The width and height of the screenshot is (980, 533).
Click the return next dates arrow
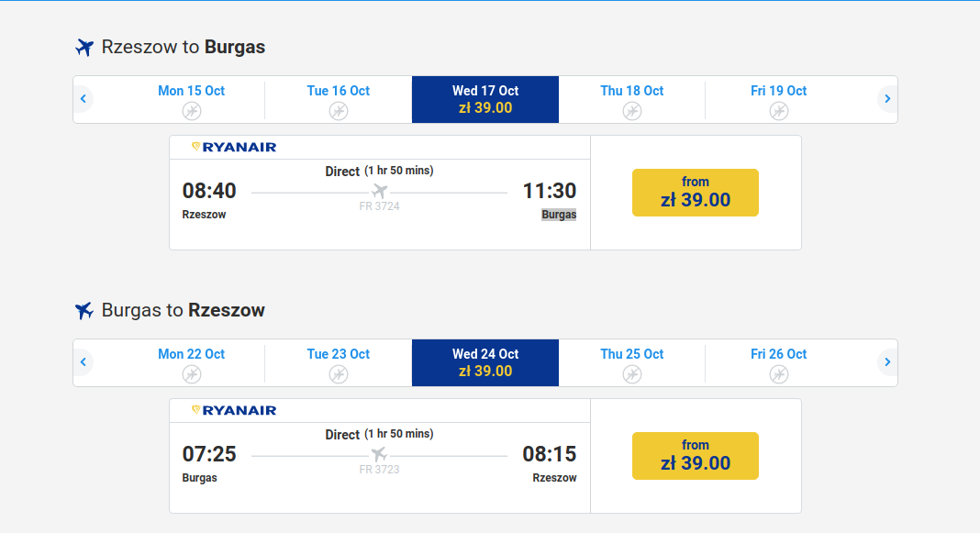[x=887, y=361]
